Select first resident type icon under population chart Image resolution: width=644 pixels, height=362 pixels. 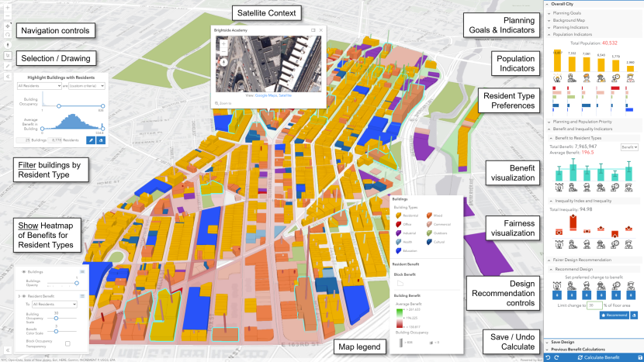pyautogui.click(x=557, y=78)
